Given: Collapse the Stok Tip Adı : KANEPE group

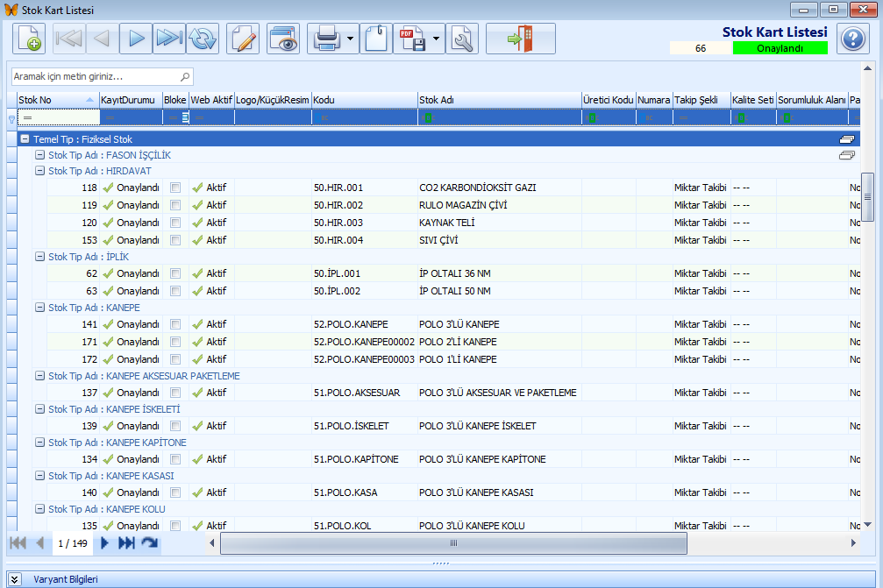Looking at the screenshot, I should click(40, 308).
